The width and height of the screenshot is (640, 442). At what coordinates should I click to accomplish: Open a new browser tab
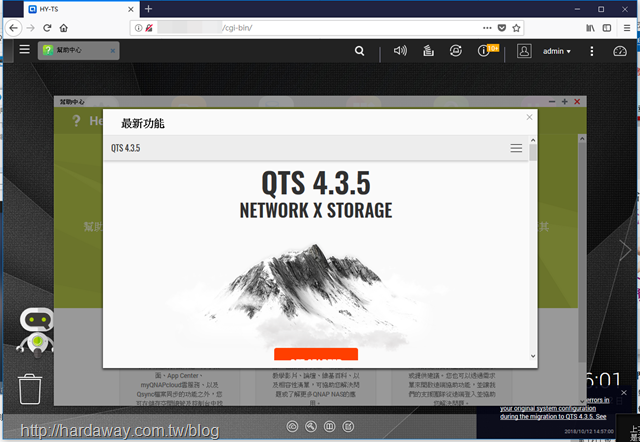pyautogui.click(x=149, y=9)
